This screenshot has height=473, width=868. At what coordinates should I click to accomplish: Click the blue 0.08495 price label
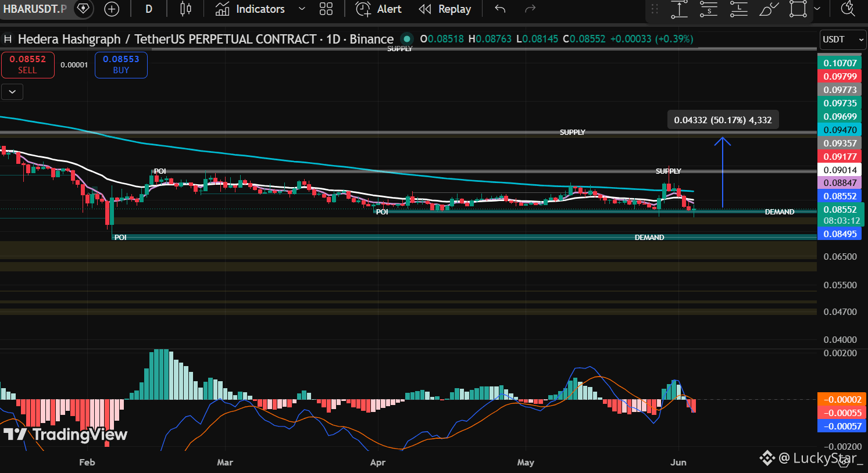point(840,234)
